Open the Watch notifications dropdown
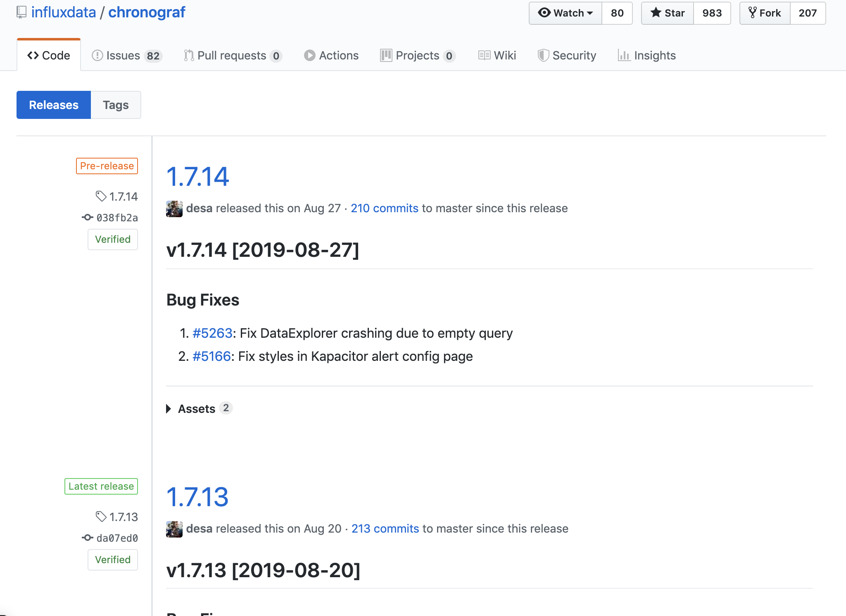 click(566, 13)
